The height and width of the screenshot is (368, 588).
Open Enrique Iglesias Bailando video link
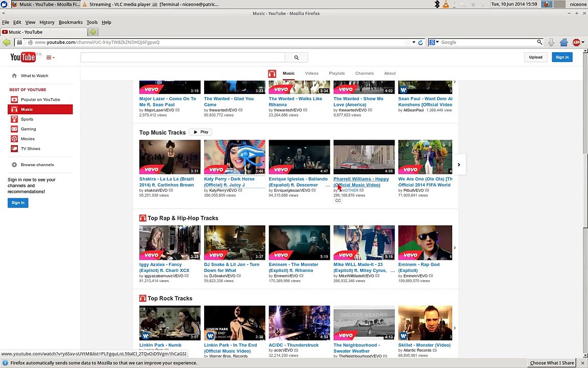pos(298,182)
